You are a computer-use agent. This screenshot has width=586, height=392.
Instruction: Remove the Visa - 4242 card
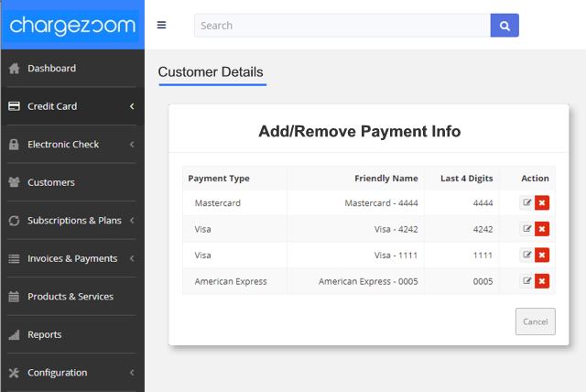click(x=542, y=229)
